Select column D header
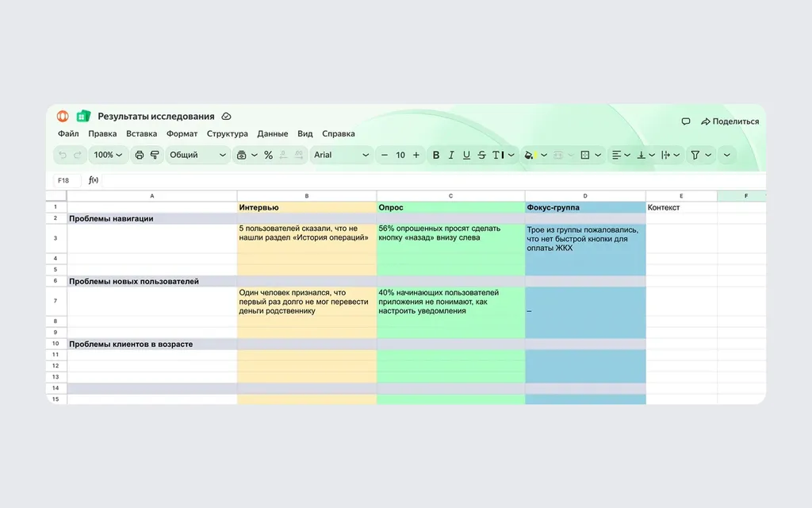Screen dimensions: 812x508 tap(585, 196)
